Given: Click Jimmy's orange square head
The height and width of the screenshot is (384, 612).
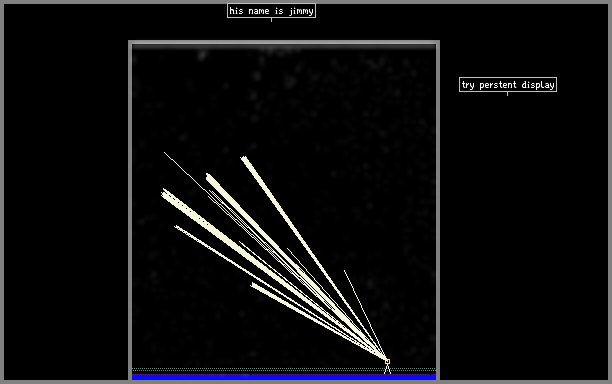Looking at the screenshot, I should (388, 362).
